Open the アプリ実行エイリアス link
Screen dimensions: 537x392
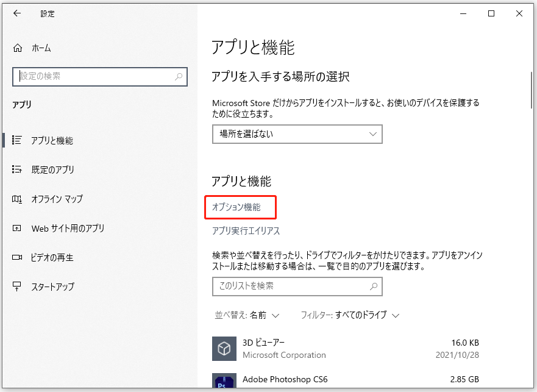(x=246, y=231)
